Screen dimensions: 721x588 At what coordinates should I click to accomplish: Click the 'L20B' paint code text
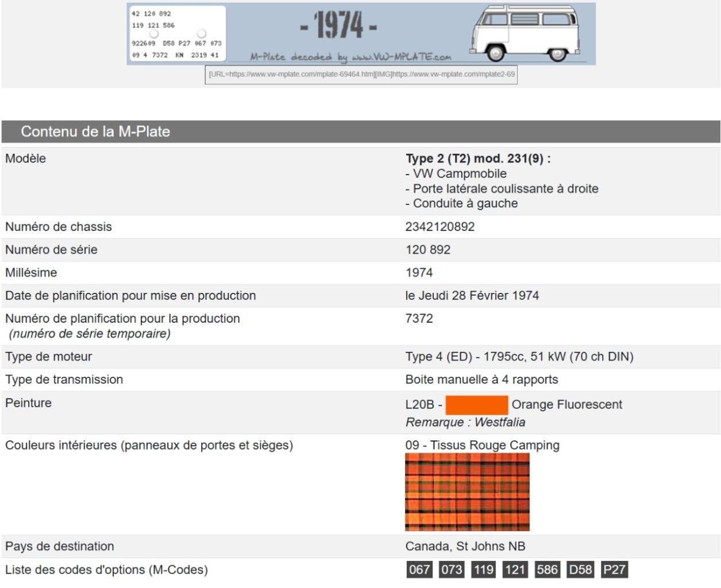419,405
